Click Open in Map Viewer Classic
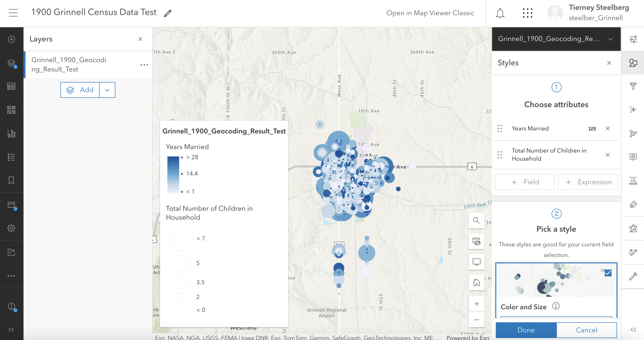Viewport: 644px width, 340px height. click(x=430, y=13)
